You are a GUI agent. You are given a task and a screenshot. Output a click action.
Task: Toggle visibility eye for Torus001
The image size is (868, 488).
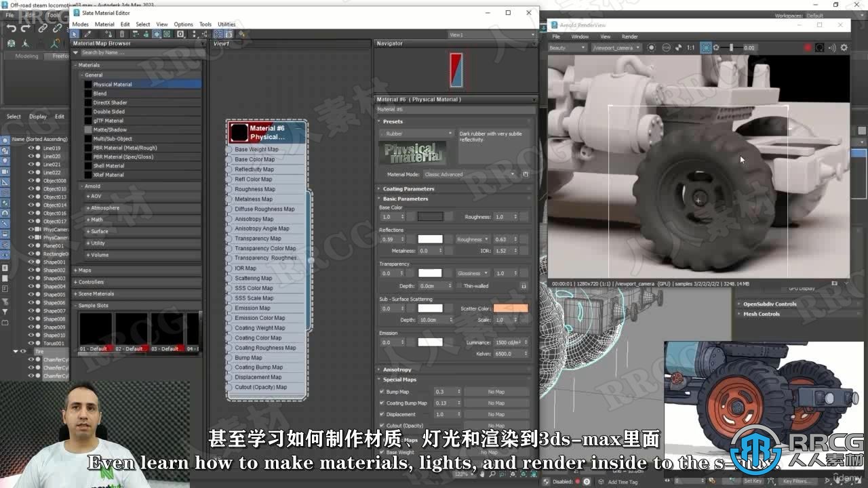[31, 343]
